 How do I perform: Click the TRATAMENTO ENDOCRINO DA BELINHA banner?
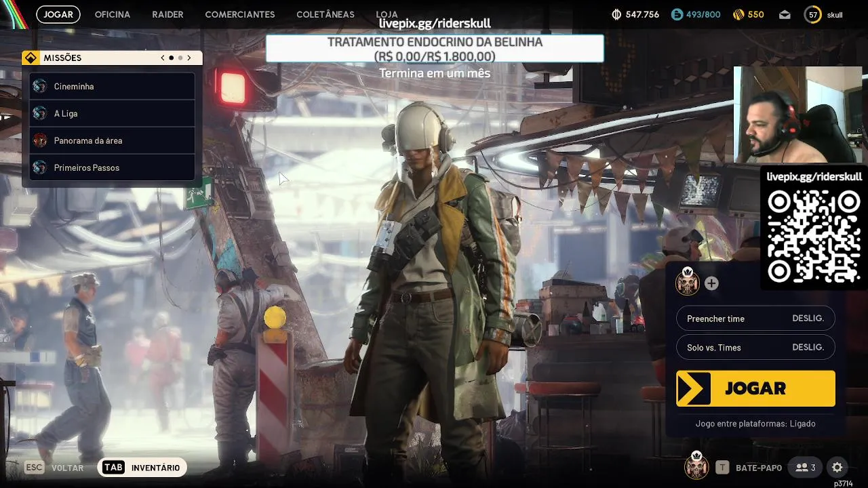click(x=435, y=49)
